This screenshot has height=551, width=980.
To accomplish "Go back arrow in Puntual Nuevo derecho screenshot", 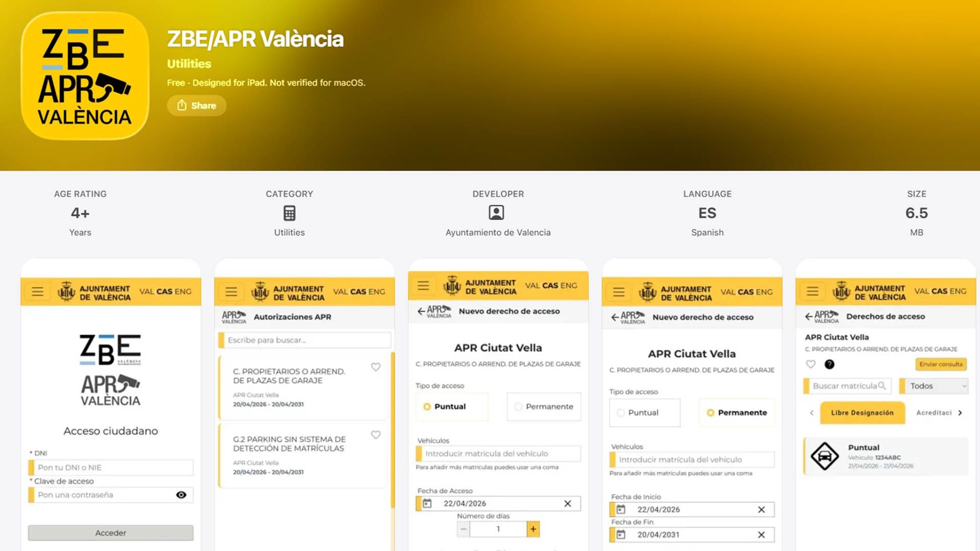I will (421, 311).
